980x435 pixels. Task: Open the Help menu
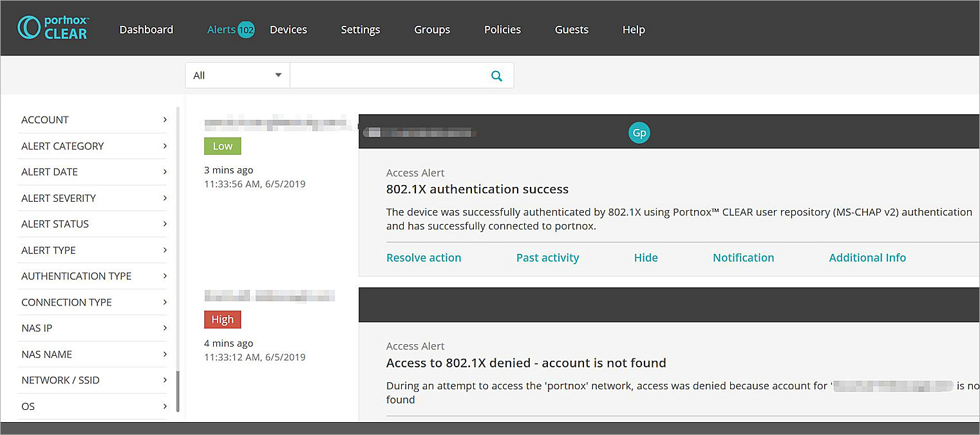tap(633, 29)
